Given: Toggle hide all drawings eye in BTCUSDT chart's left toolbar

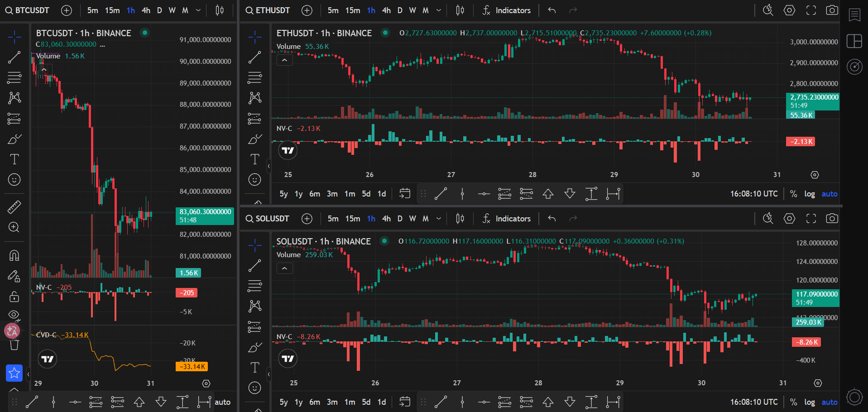Looking at the screenshot, I should pos(14,315).
